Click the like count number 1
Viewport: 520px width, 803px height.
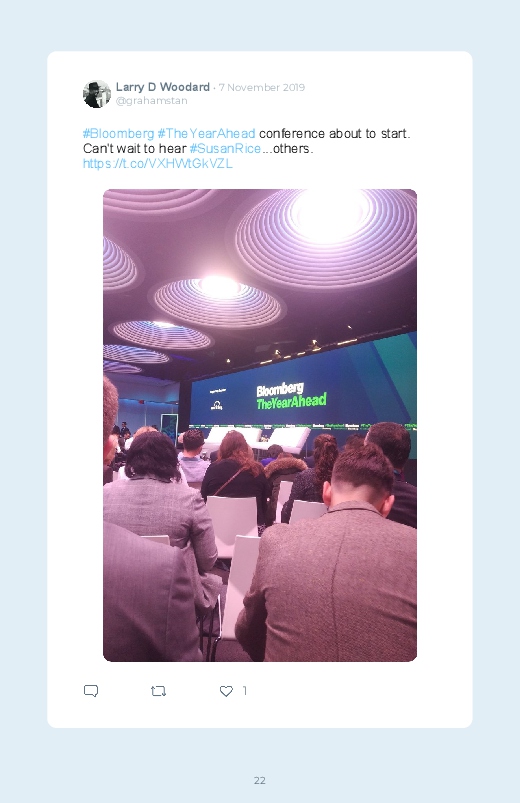(x=245, y=691)
